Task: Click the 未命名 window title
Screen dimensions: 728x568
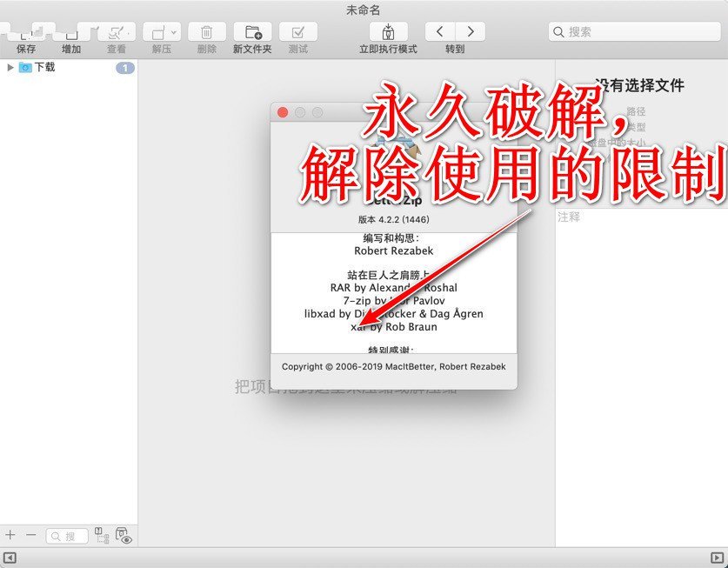Action: click(x=364, y=10)
